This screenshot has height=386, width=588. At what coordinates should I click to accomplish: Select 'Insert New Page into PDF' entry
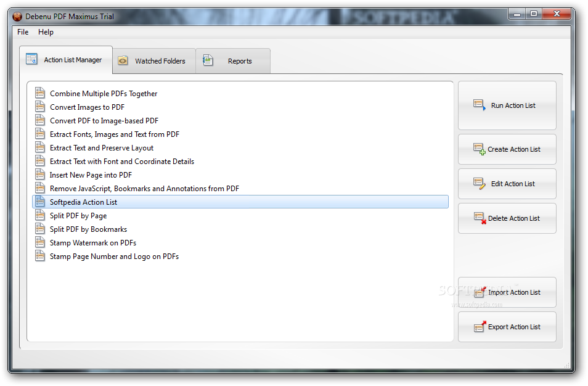click(240, 175)
